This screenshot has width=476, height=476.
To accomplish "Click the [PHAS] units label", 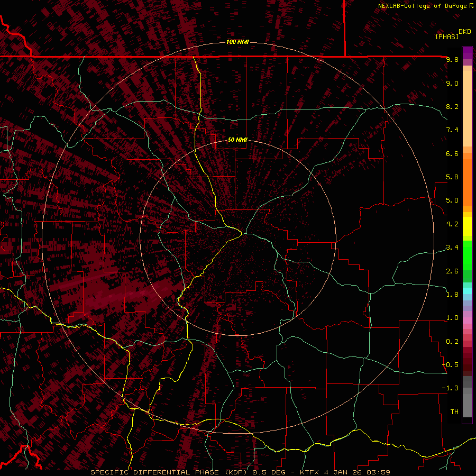I will (x=447, y=36).
